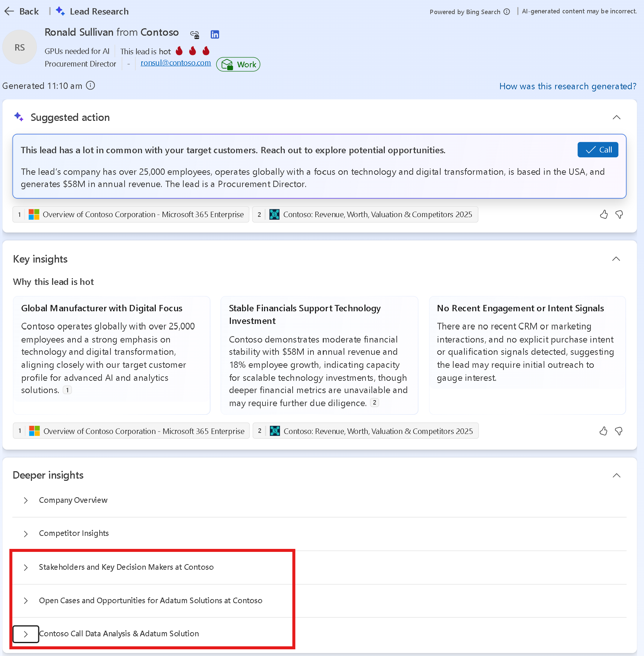644x656 pixels.
Task: Thumbs up the Suggested action
Action: pos(604,215)
